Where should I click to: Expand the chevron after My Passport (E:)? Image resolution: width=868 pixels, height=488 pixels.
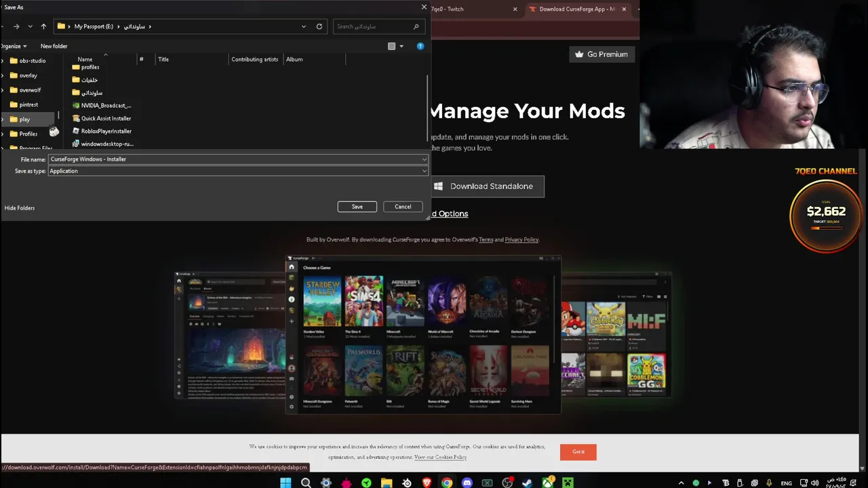[119, 26]
